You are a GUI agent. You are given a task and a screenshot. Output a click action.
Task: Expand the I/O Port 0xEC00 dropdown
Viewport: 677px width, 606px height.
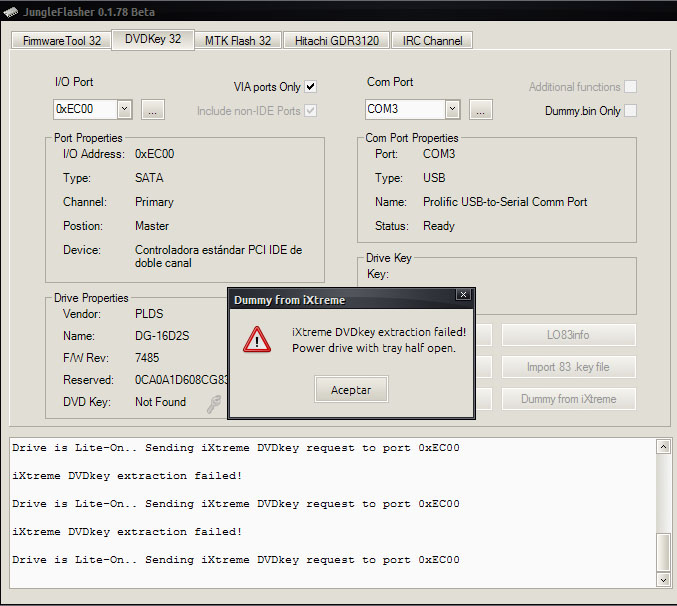pos(124,109)
